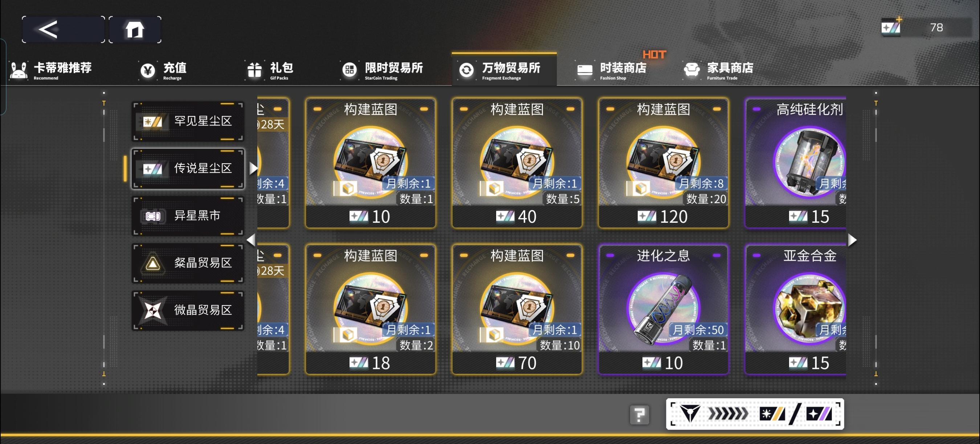980x444 pixels.
Task: Select the 充值 yen coin icon
Action: [148, 70]
